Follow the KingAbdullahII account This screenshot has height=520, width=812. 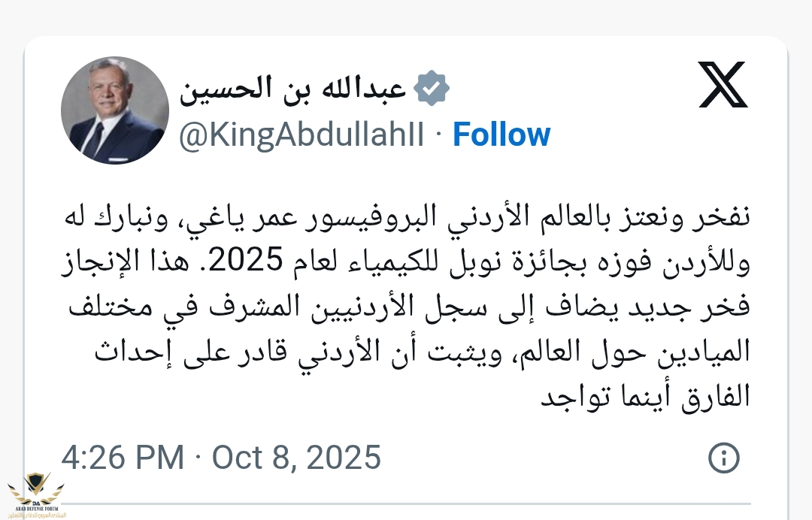tap(501, 135)
